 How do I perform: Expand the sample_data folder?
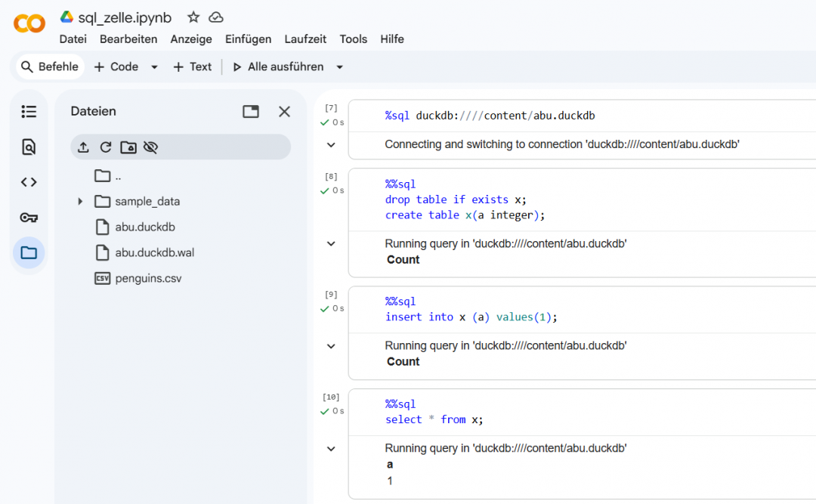(81, 201)
